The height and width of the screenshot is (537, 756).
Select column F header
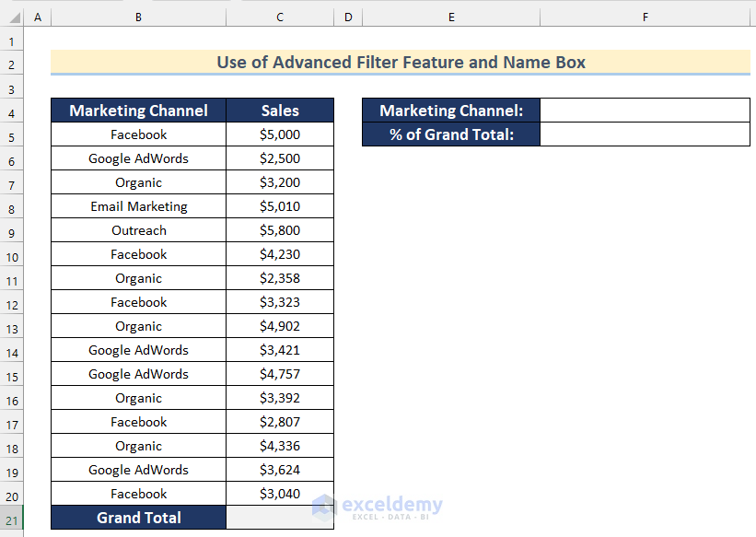645,18
